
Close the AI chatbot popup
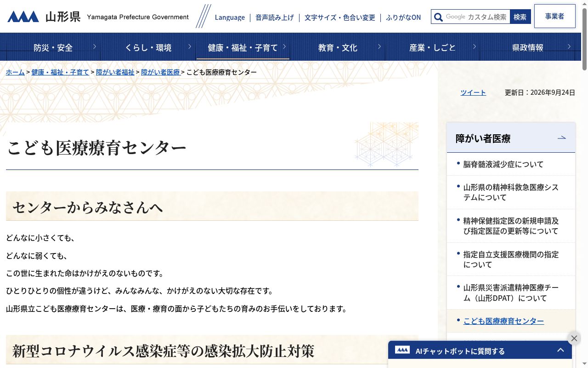click(x=574, y=339)
